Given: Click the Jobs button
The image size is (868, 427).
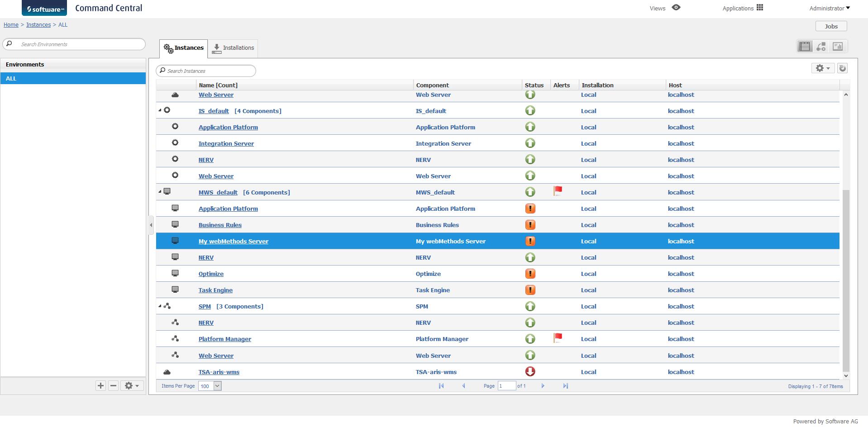Looking at the screenshot, I should [831, 26].
